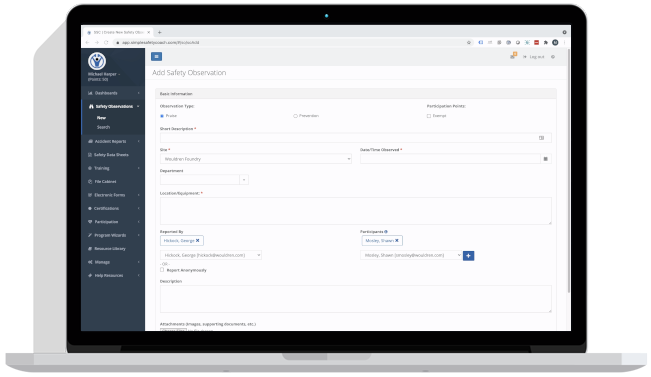Click the Log out link
The height and width of the screenshot is (377, 651).
[537, 56]
